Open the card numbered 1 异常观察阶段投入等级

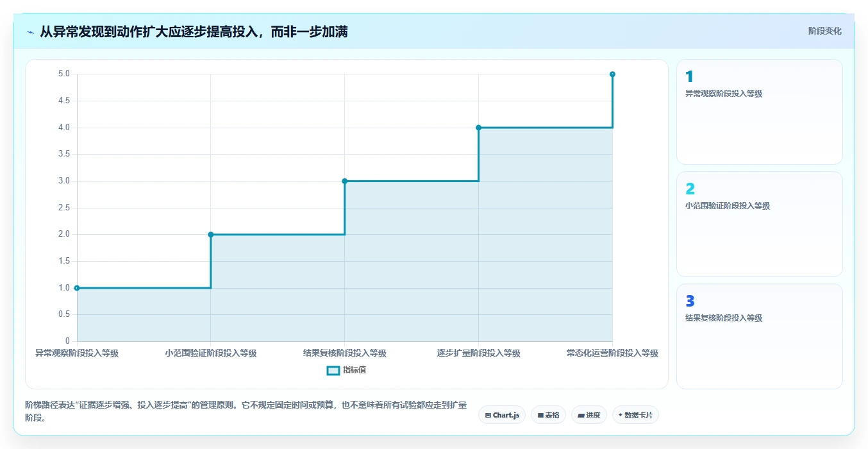coord(759,112)
